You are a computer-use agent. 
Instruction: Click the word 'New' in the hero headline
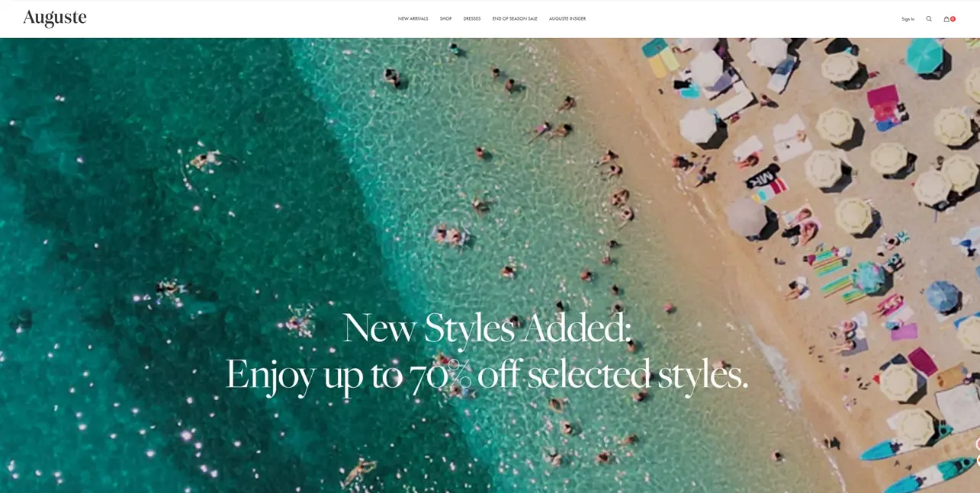click(x=379, y=328)
